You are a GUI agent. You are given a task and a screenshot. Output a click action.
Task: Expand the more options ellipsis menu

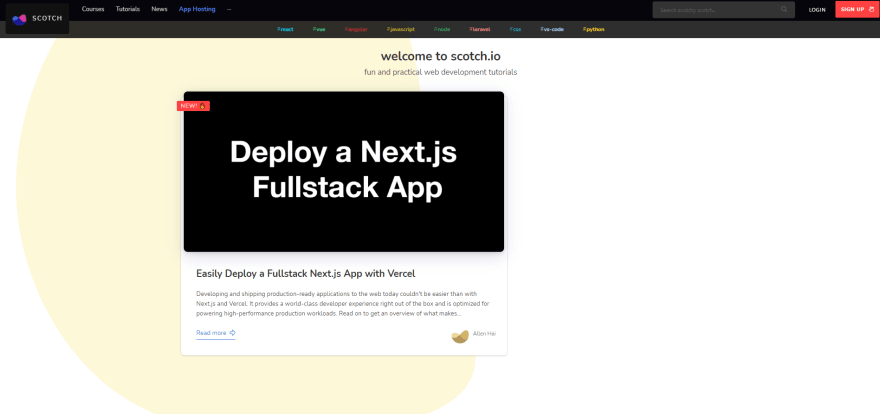point(229,10)
